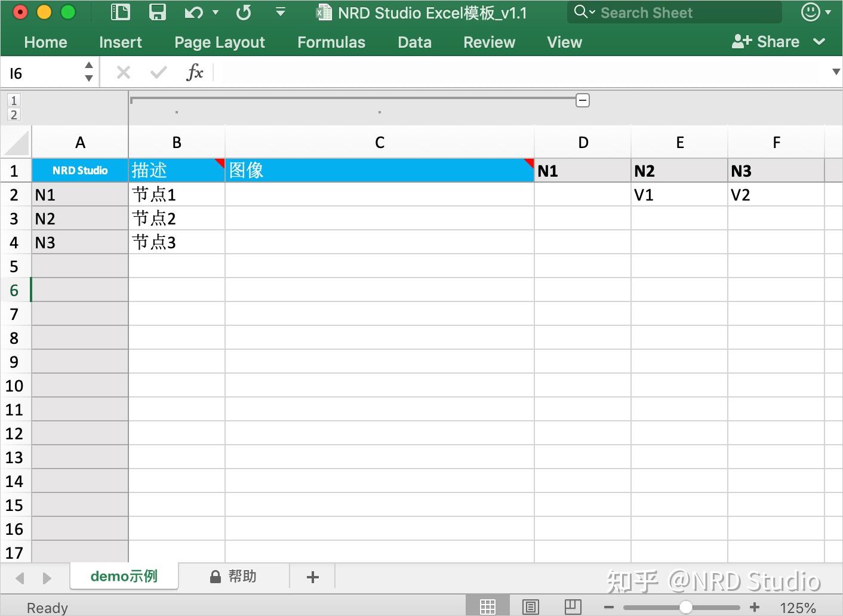The height and width of the screenshot is (616, 843).
Task: Create a new workbook from template icon
Action: pyautogui.click(x=120, y=12)
